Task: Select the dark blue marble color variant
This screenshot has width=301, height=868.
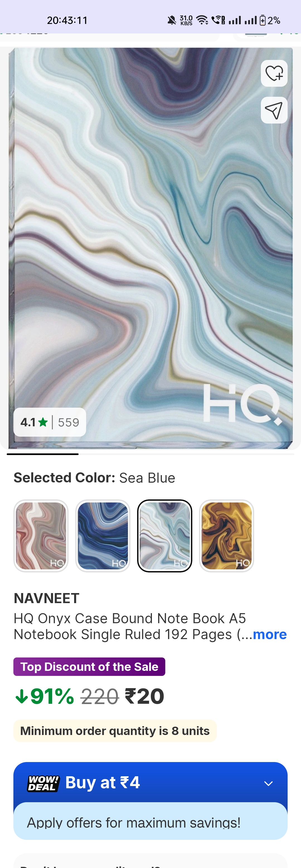Action: tap(103, 535)
